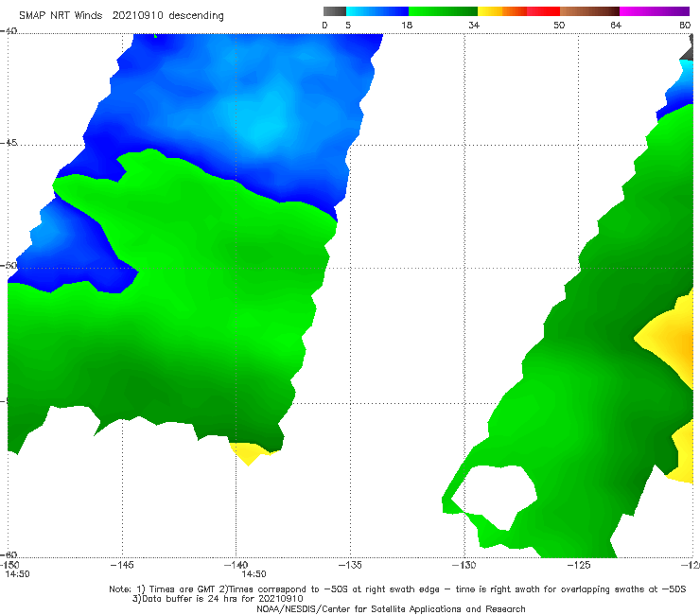Click the swath time '14:50' under -150
This screenshot has height=615, width=700.
pos(17,574)
